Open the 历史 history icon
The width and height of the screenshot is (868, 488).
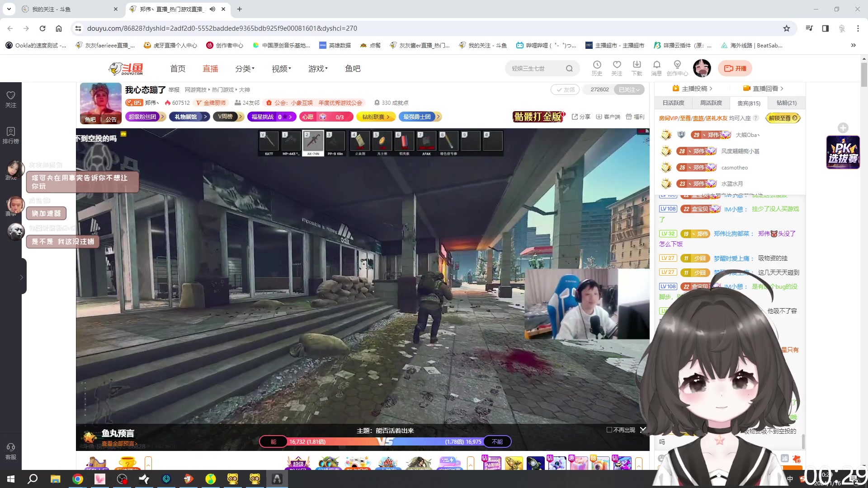597,68
